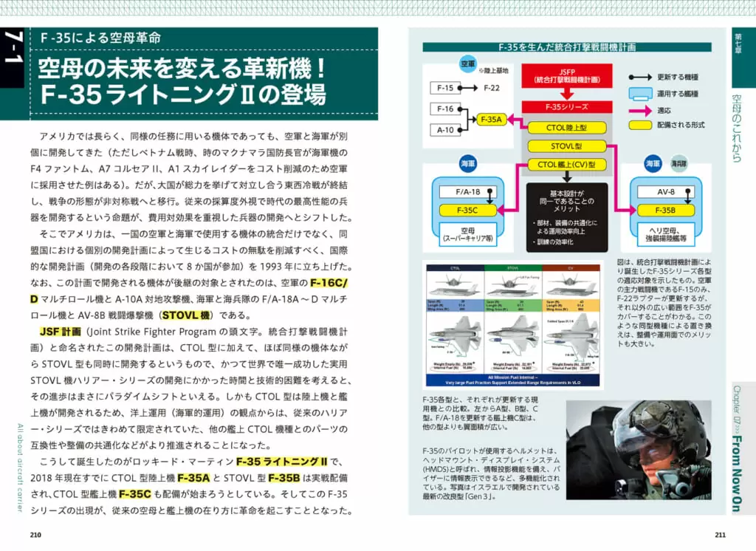
Task: Select the blue 空軍 circle badge
Action: (467, 64)
